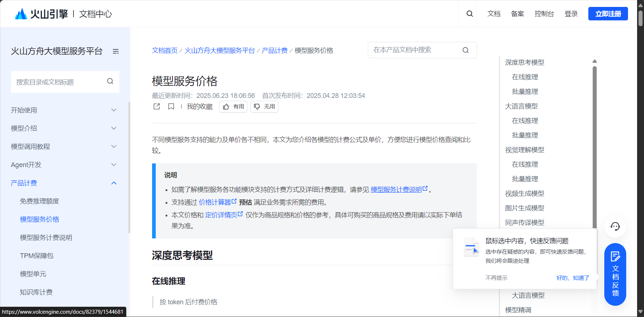Click 登录 in the top navigation
644x317 pixels.
(571, 14)
